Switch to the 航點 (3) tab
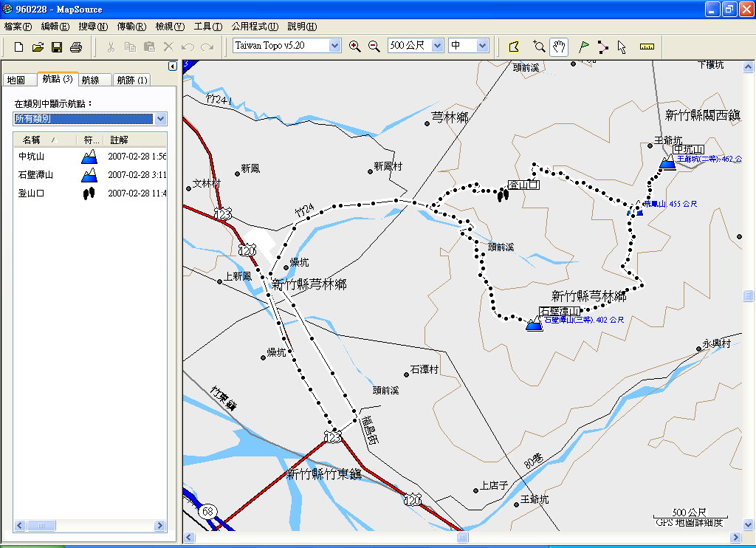 [x=58, y=78]
